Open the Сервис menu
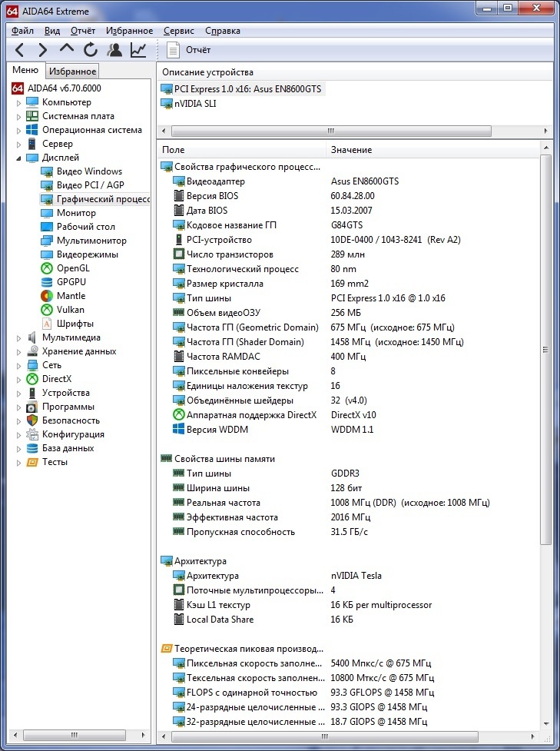Screen dimensions: 560x751 178,31
